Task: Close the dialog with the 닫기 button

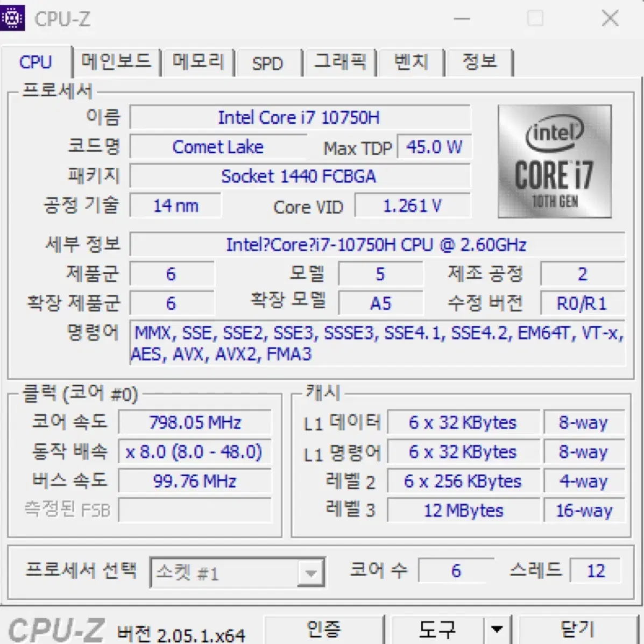Action: [x=578, y=629]
